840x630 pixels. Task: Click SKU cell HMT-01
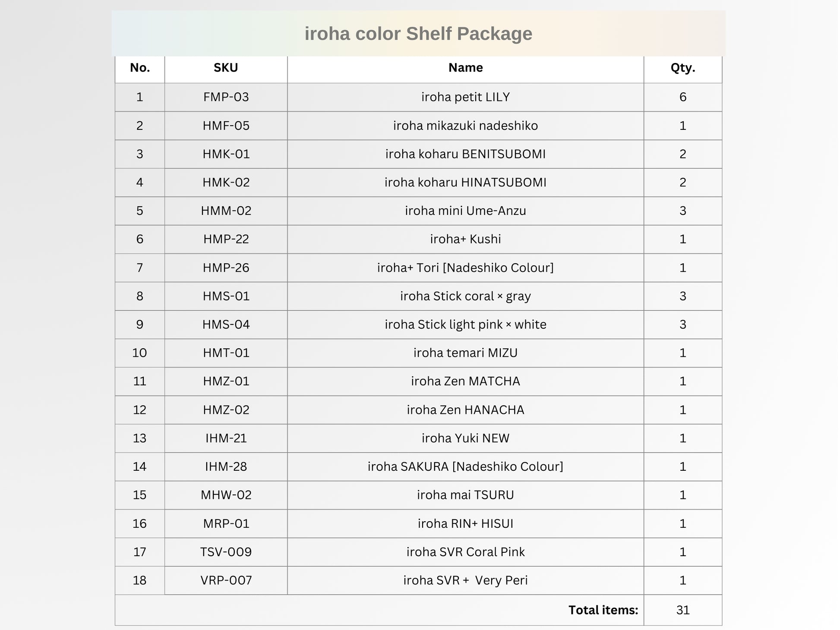click(x=226, y=353)
